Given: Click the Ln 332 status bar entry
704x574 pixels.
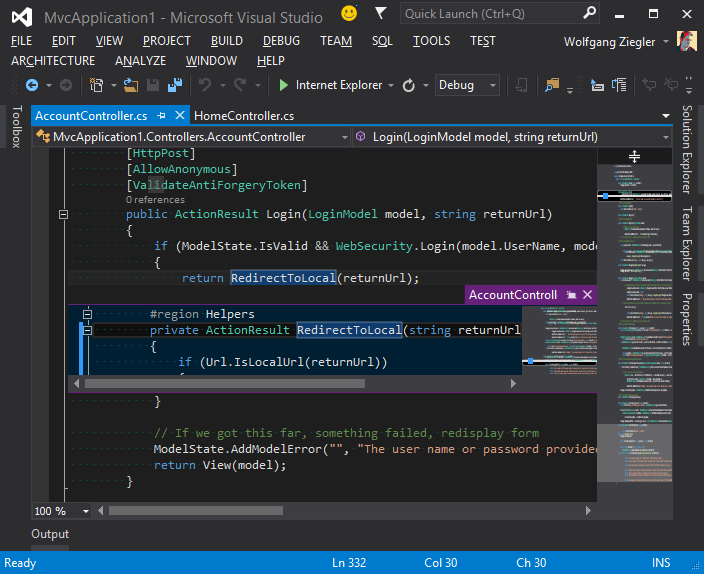Looking at the screenshot, I should [x=349, y=563].
